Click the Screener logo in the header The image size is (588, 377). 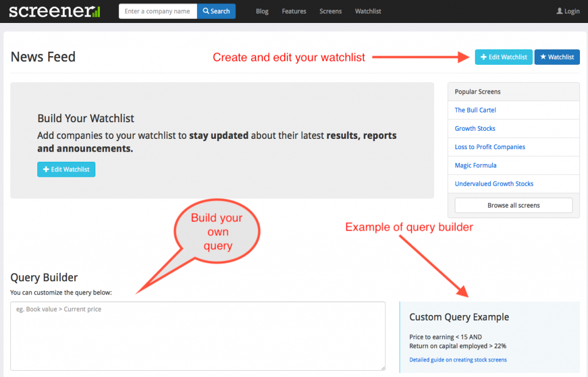(55, 11)
